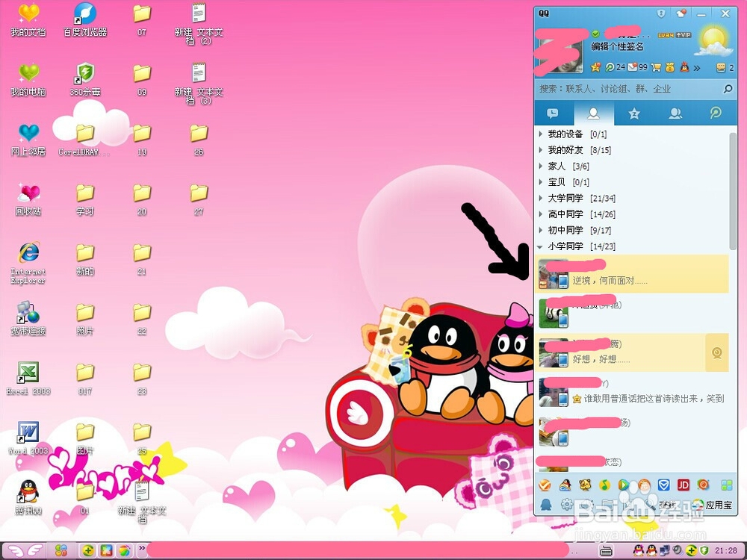747x560 pixels.
Task: Open the 腾讯QQ desktop shortcut
Action: point(28,497)
